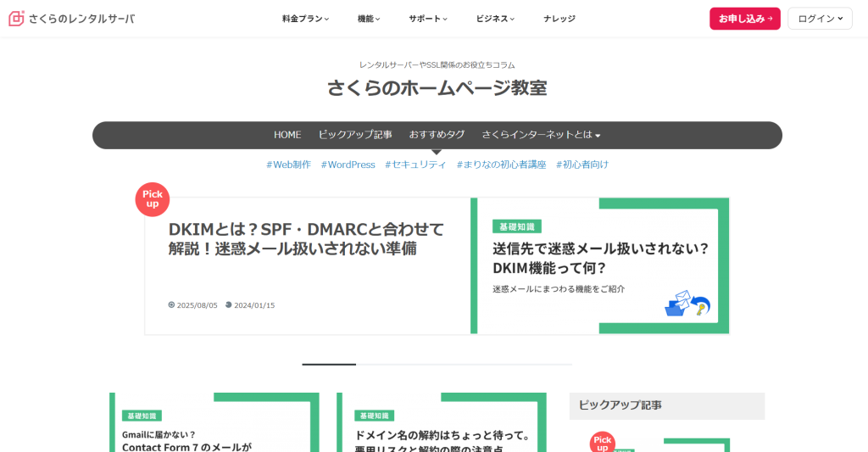
Task: Select the first carousel progress indicator
Action: coord(329,365)
